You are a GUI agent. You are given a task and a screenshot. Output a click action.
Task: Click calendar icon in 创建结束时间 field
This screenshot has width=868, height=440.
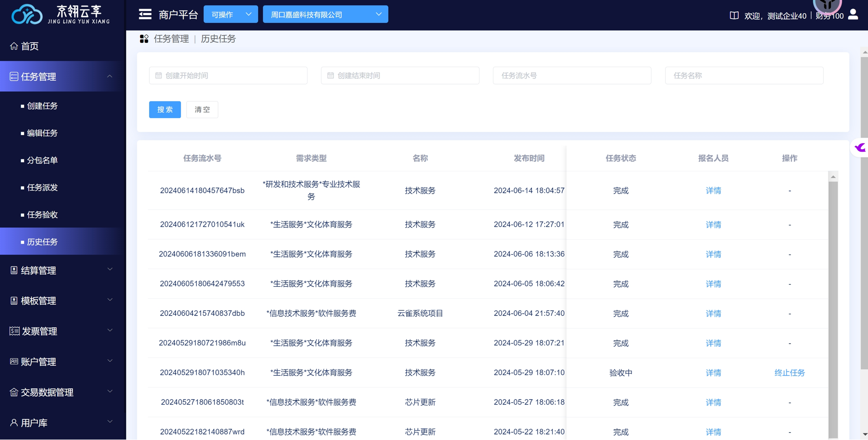click(x=331, y=75)
